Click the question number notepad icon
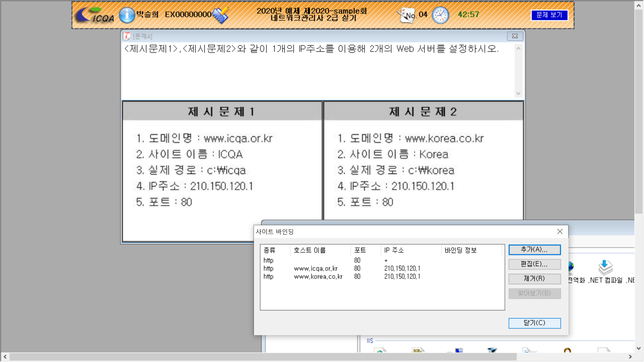Image resolution: width=644 pixels, height=362 pixels. (406, 15)
